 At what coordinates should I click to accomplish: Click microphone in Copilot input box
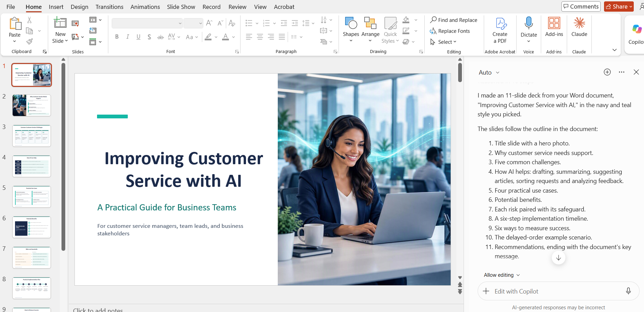pyautogui.click(x=628, y=291)
